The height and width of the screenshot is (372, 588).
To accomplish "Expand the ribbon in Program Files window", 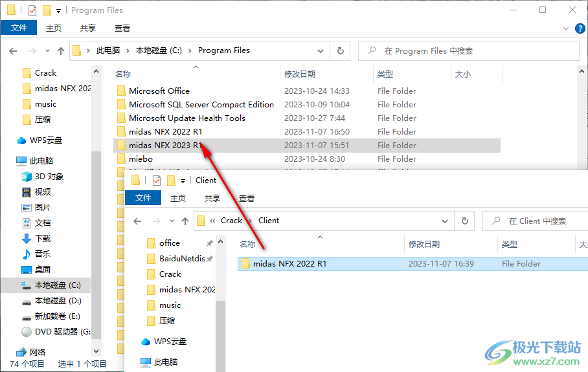I will [x=566, y=28].
